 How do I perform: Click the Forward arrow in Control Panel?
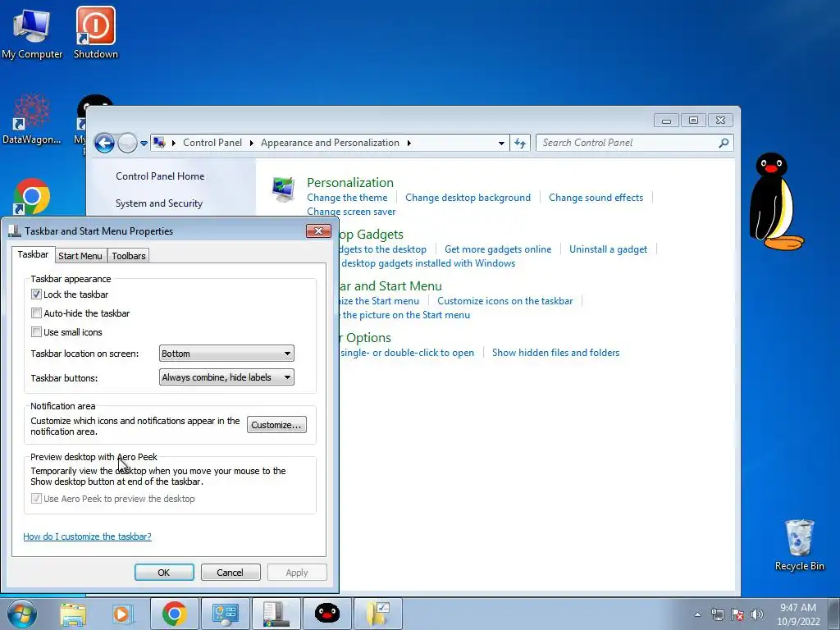tap(127, 143)
